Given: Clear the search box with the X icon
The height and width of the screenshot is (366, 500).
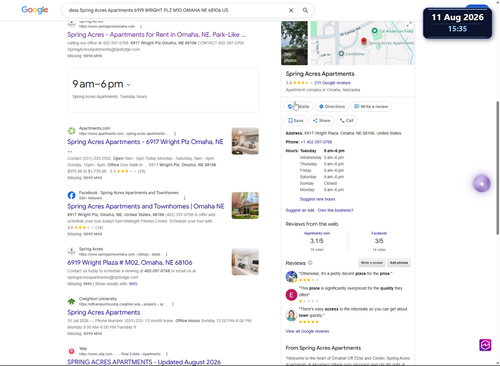Looking at the screenshot, I should click(291, 10).
